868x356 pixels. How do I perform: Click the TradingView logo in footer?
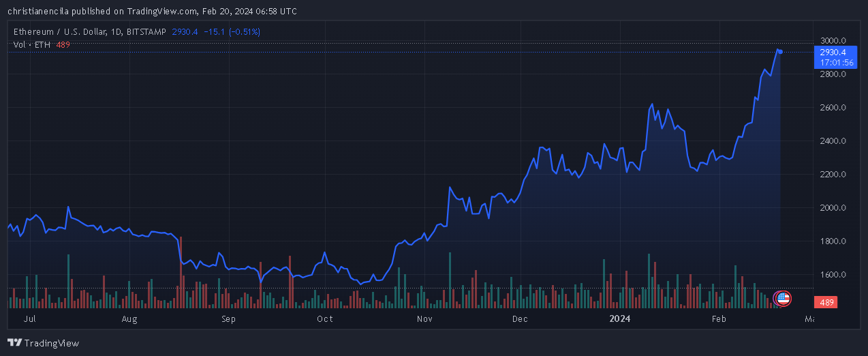(x=43, y=343)
